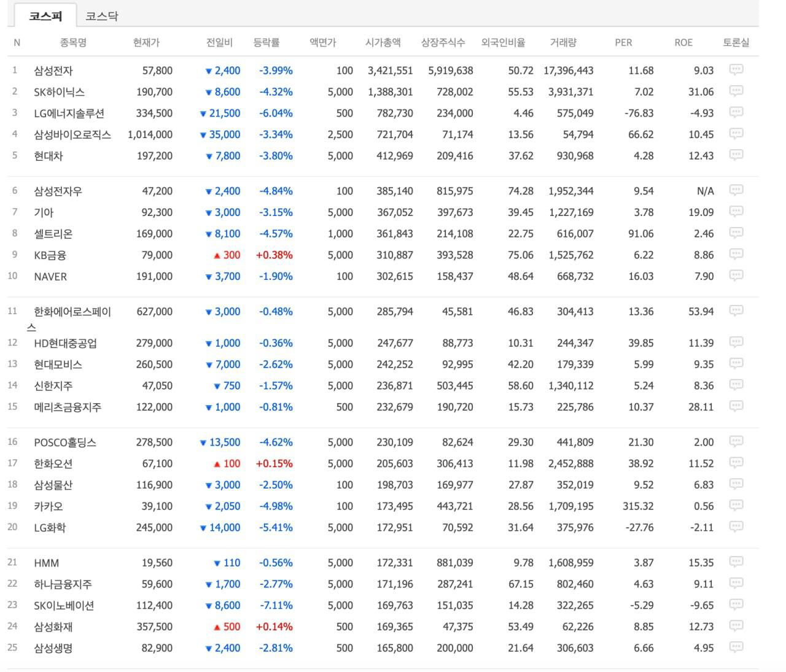Click the 외국인비율 column header
Screen dimensions: 786x672
point(504,42)
